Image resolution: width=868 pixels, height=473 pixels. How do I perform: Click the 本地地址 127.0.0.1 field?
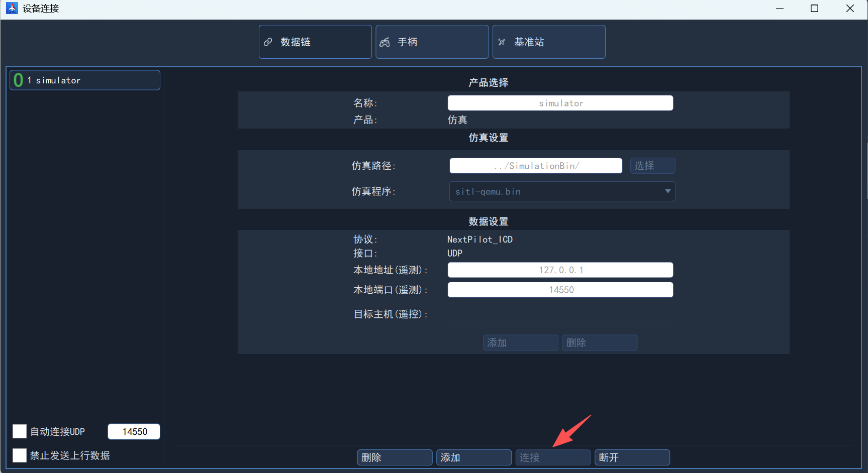point(560,270)
